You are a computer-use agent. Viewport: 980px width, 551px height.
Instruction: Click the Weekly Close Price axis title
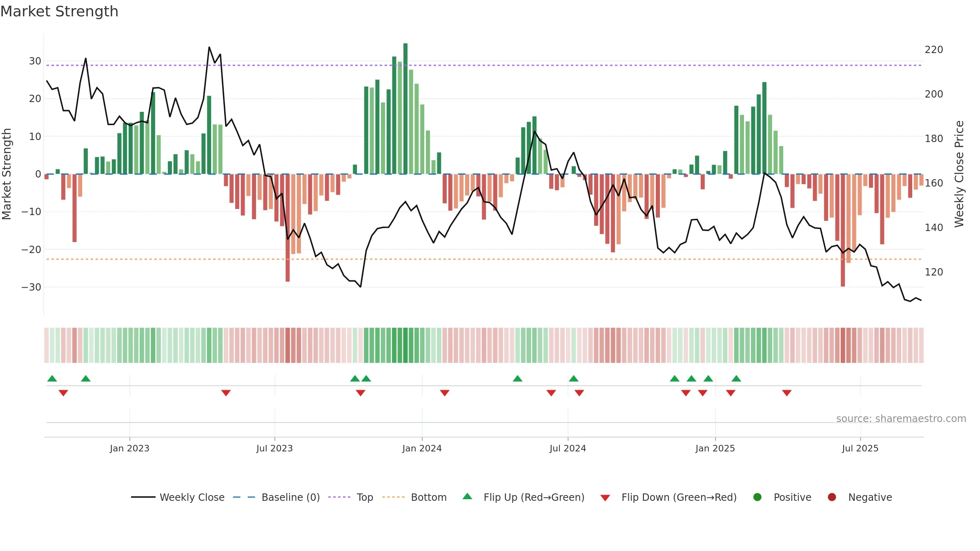click(x=959, y=174)
